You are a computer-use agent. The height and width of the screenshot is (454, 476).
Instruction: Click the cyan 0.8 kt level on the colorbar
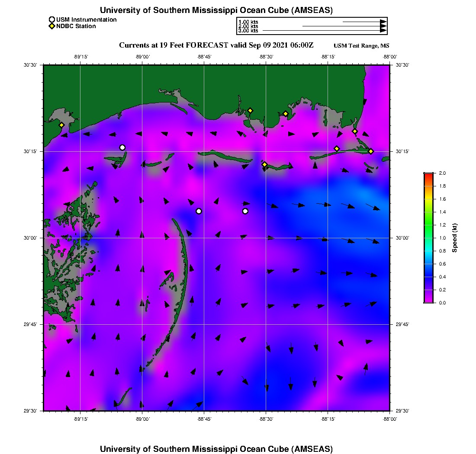pyautogui.click(x=428, y=251)
